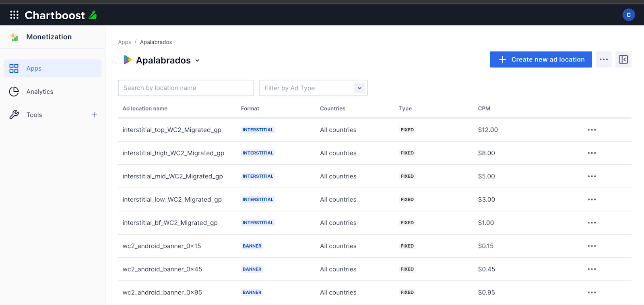Click the Analytics pie chart icon
The width and height of the screenshot is (644, 305).
pos(14,92)
